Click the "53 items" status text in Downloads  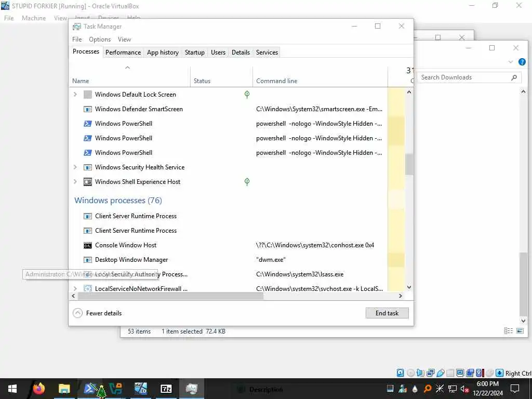(139, 331)
